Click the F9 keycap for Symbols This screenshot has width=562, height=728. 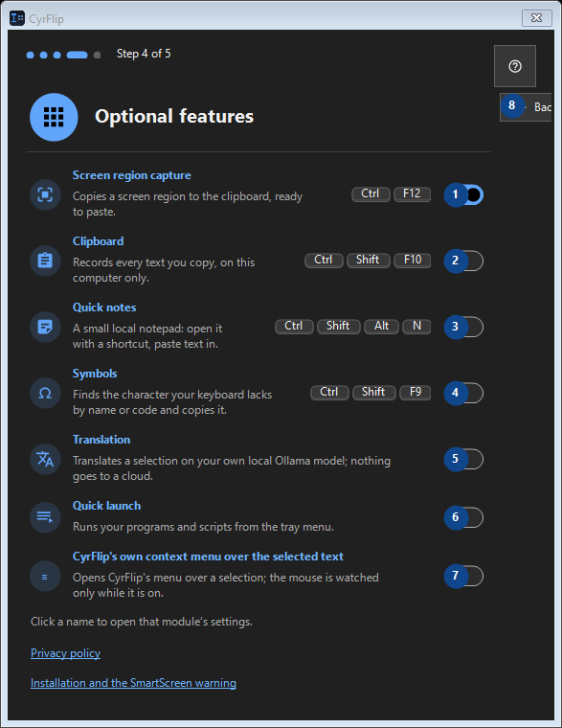pos(416,393)
